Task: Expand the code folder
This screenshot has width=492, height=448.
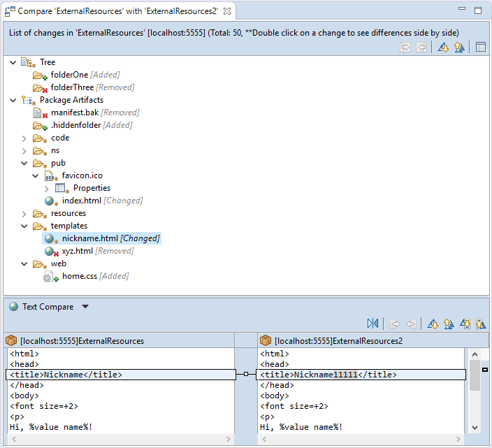Action: click(25, 138)
